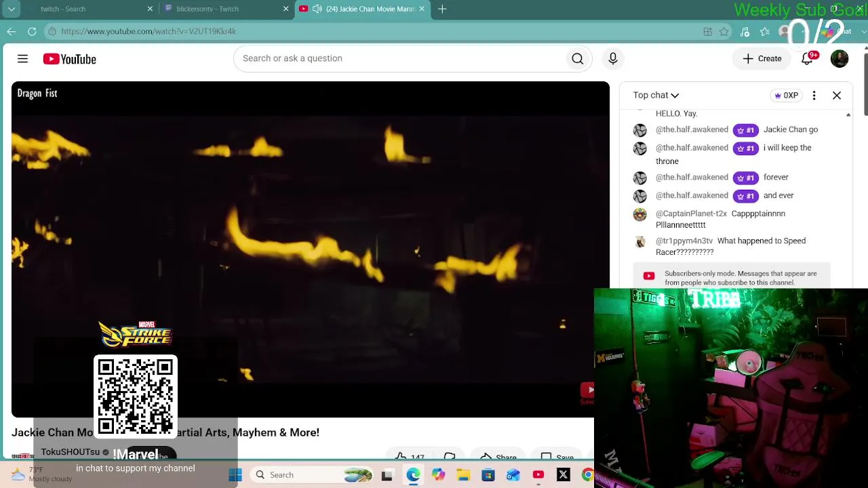Image resolution: width=868 pixels, height=488 pixels.
Task: Open the CaptainPlanet-t2x chat avatar
Action: [640, 215]
